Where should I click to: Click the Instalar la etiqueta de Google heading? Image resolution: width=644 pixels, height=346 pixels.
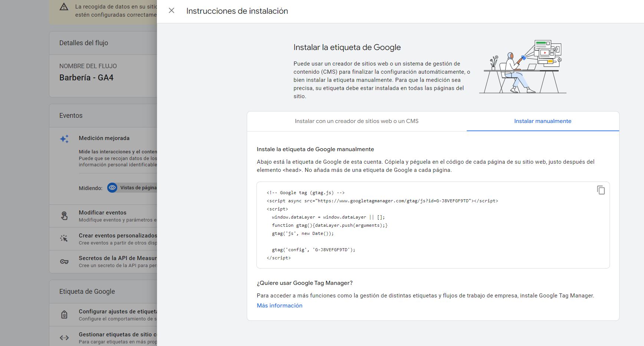[x=347, y=47]
